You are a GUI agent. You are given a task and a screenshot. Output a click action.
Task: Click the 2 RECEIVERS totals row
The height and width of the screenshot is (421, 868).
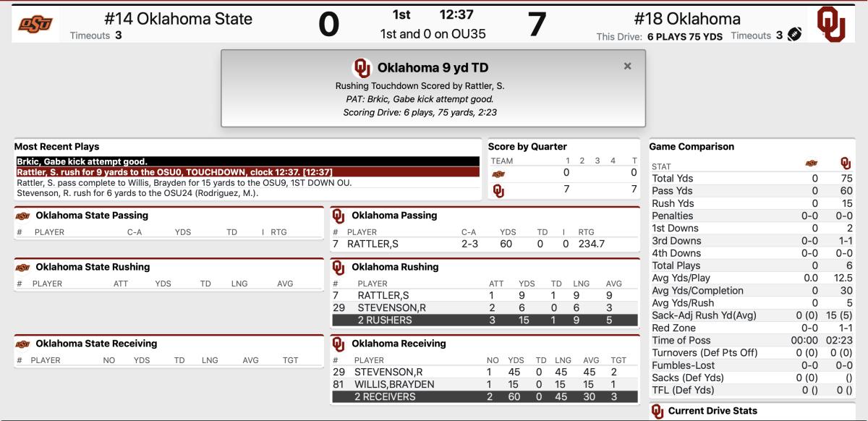pos(485,396)
